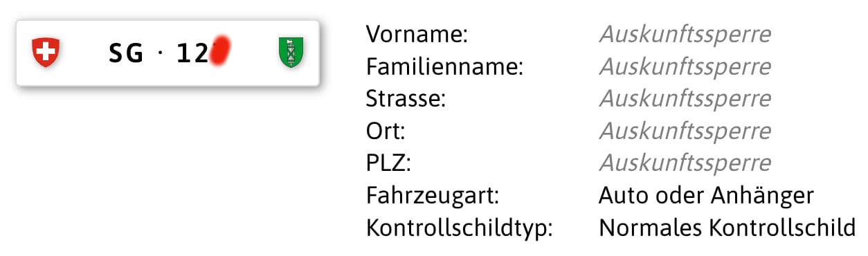This screenshot has width=868, height=256.
Task: Click the Vorname label
Action: pos(417,34)
